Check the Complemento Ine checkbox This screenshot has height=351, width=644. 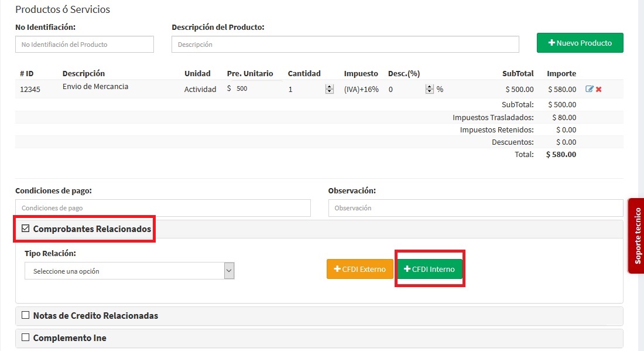pyautogui.click(x=25, y=338)
